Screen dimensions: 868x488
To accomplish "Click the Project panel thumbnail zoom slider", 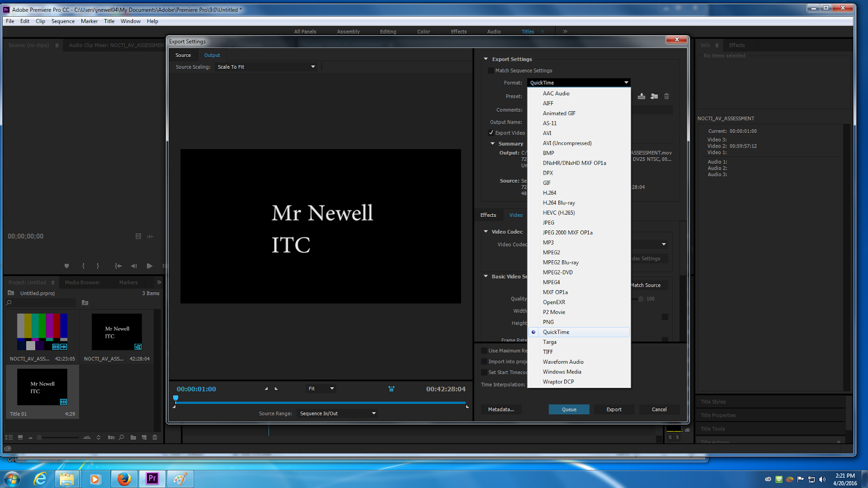I will 39,437.
